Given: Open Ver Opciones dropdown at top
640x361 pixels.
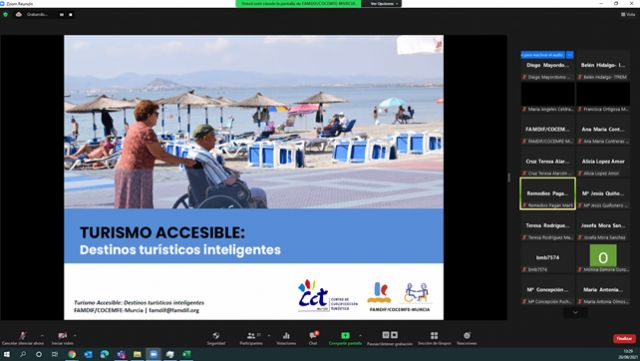Looking at the screenshot, I should tap(384, 4).
